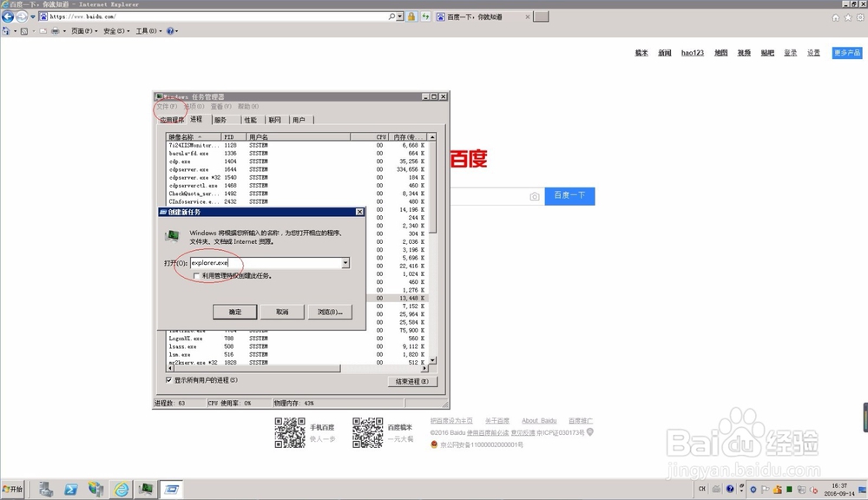Close the 创建新任务 dialog with X
Screen dimensions: 868x500
(x=360, y=212)
